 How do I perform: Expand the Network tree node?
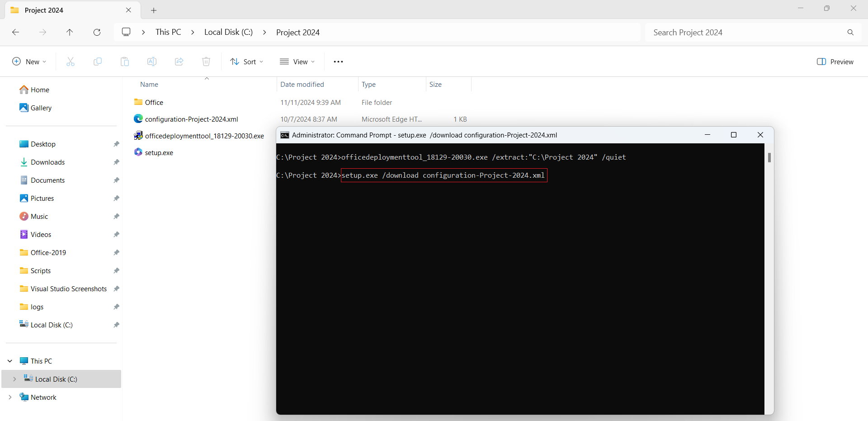tap(10, 397)
